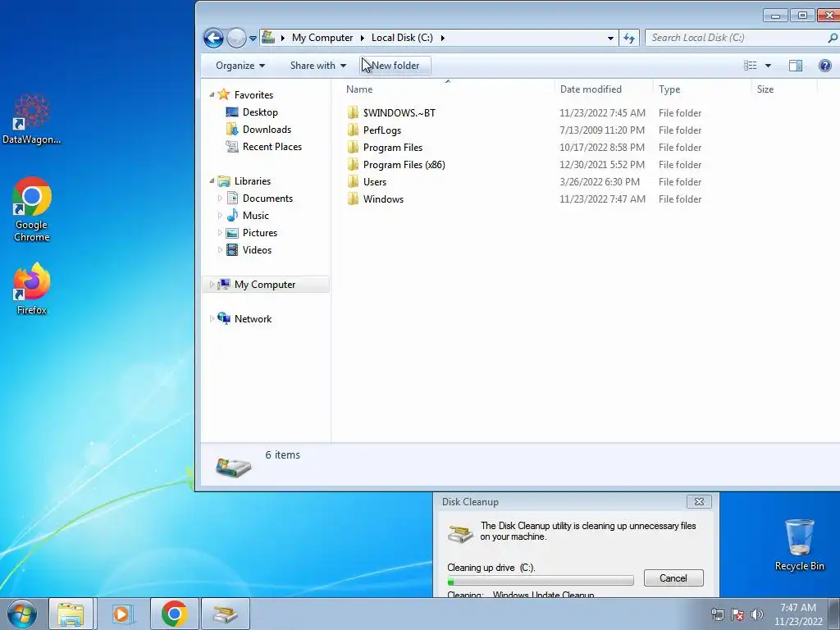This screenshot has width=840, height=630.
Task: Click Explorer's Forward arrow button
Action: [236, 38]
